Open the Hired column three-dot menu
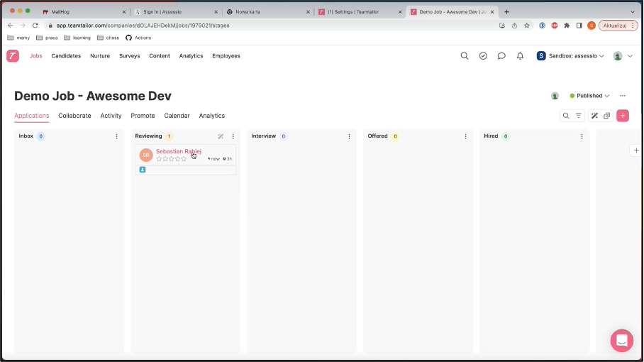 coord(582,136)
